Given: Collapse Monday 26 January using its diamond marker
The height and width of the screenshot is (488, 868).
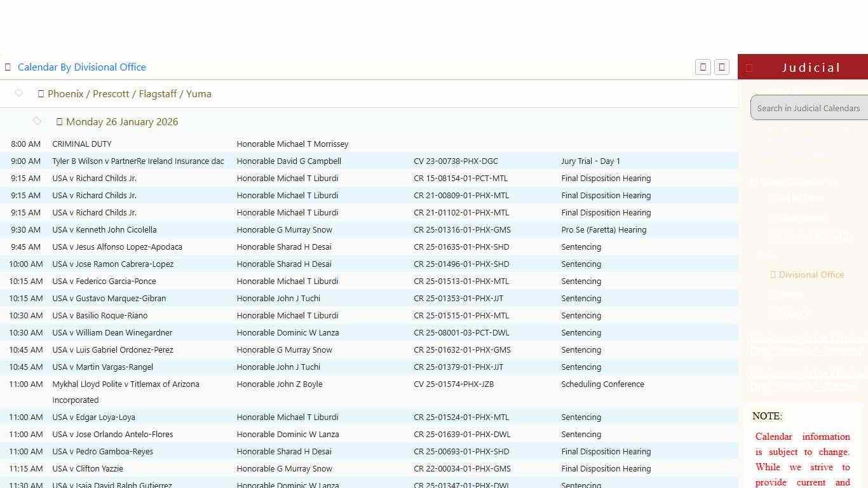Looking at the screenshot, I should (x=37, y=121).
